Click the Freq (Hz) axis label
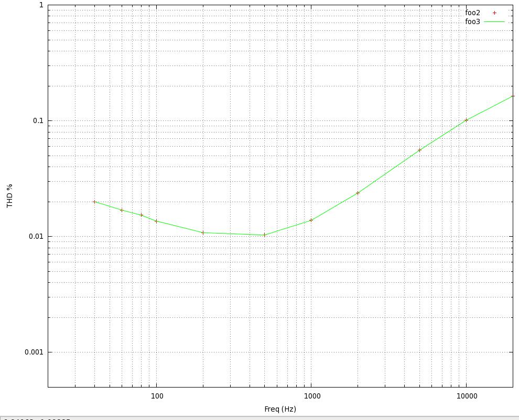The width and height of the screenshot is (519, 420). pos(280,409)
